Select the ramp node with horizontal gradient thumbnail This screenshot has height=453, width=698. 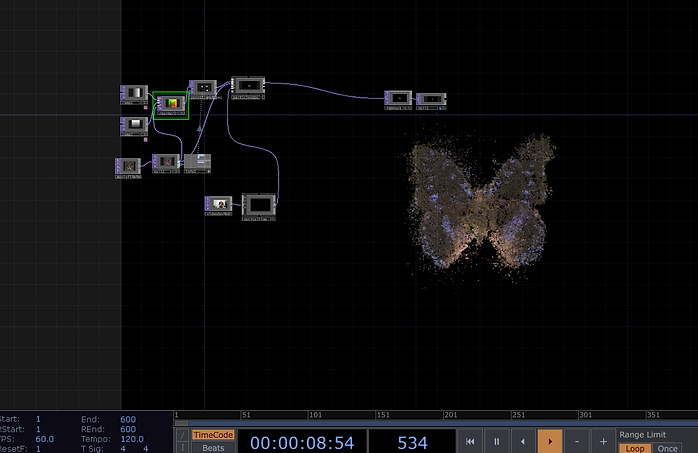(x=134, y=94)
